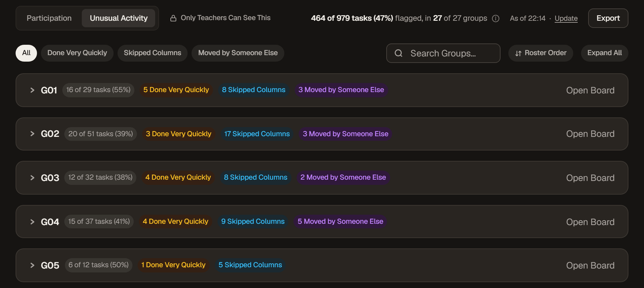This screenshot has width=644, height=288.
Task: Click G03's 4 Done Very Quickly badge
Action: (x=178, y=177)
